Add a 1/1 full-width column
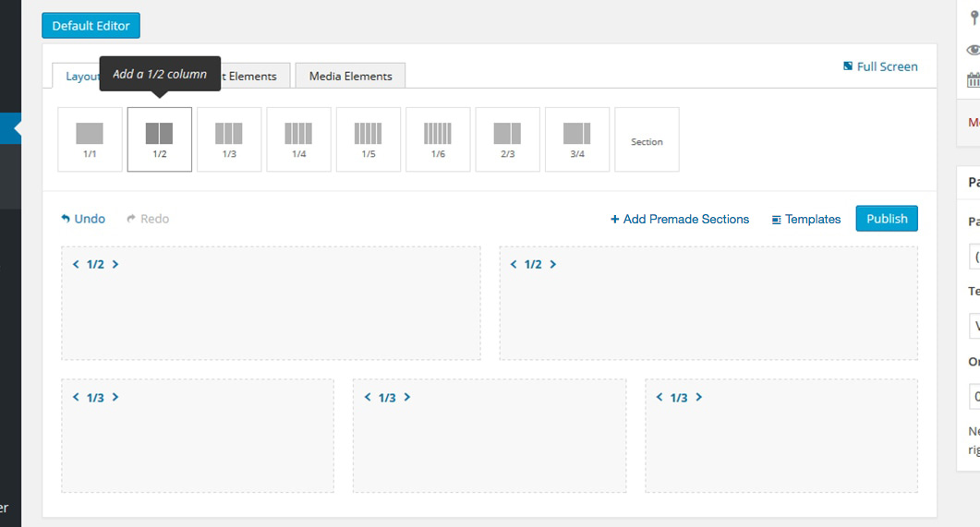 (90, 139)
